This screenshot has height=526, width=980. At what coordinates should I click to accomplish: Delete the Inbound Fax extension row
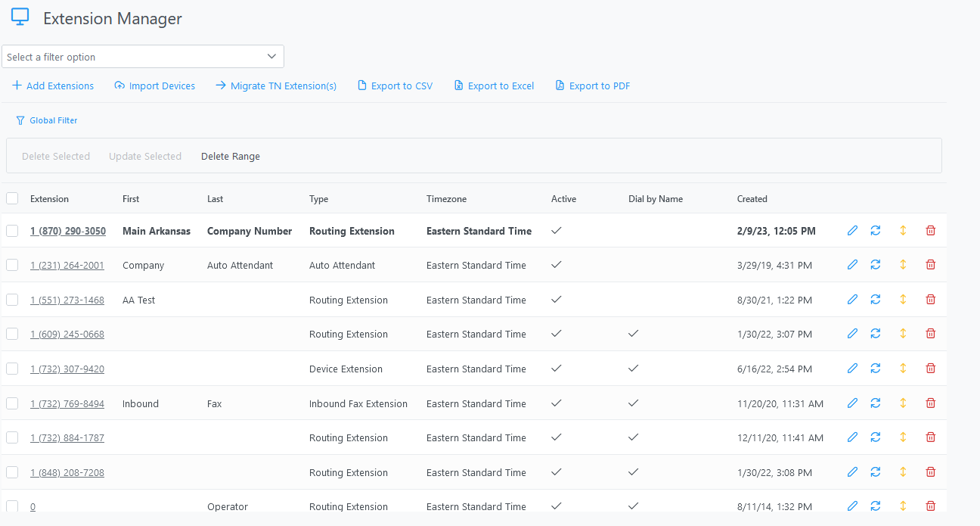click(931, 403)
